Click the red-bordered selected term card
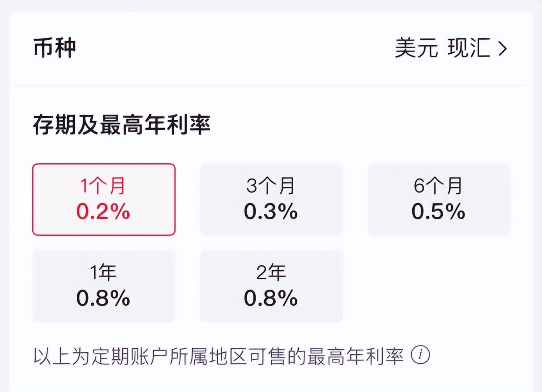This screenshot has width=542, height=392. tap(104, 199)
